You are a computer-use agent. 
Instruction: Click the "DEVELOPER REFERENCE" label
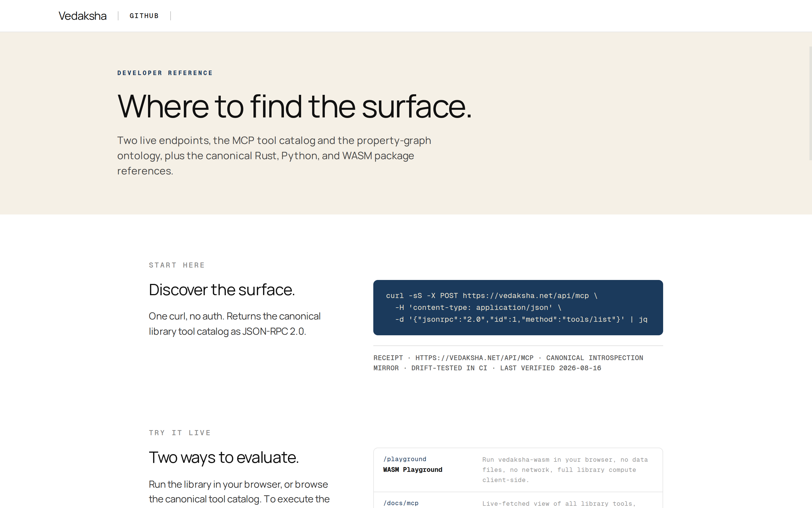165,73
